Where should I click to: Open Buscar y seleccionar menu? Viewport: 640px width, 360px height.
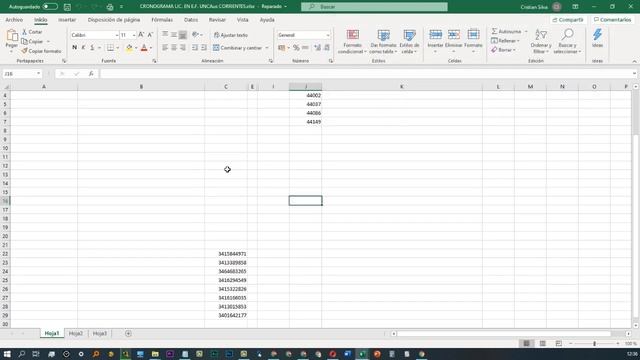567,41
